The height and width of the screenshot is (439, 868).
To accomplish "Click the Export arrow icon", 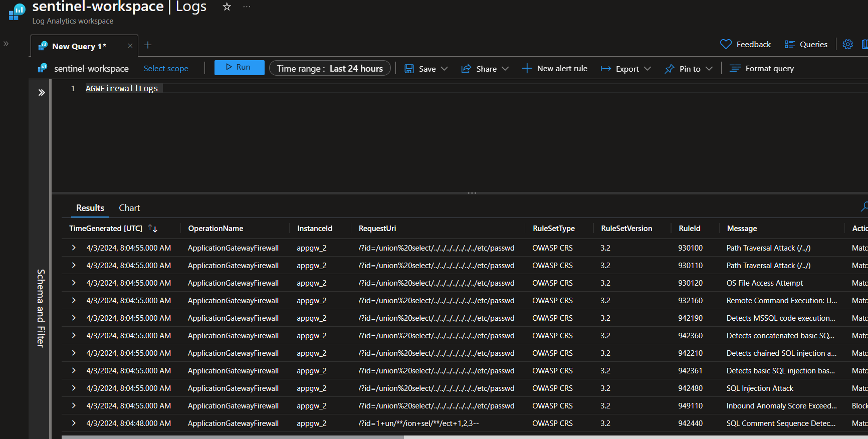I will coord(606,69).
